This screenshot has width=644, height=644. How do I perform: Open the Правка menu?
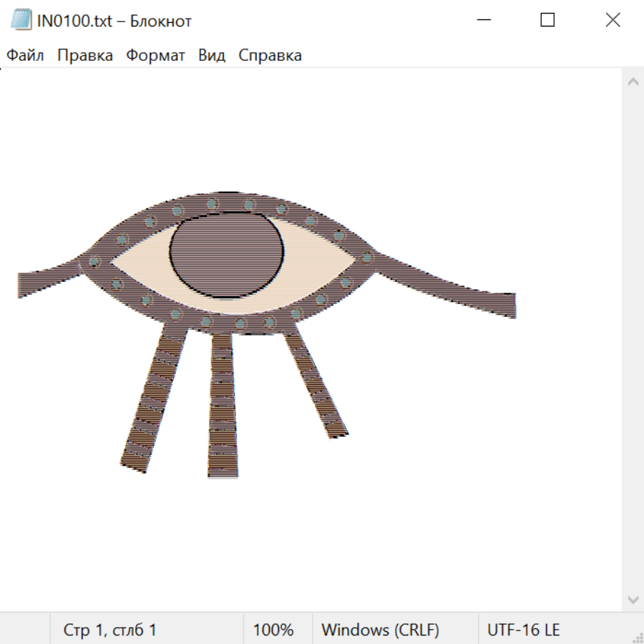click(x=84, y=56)
